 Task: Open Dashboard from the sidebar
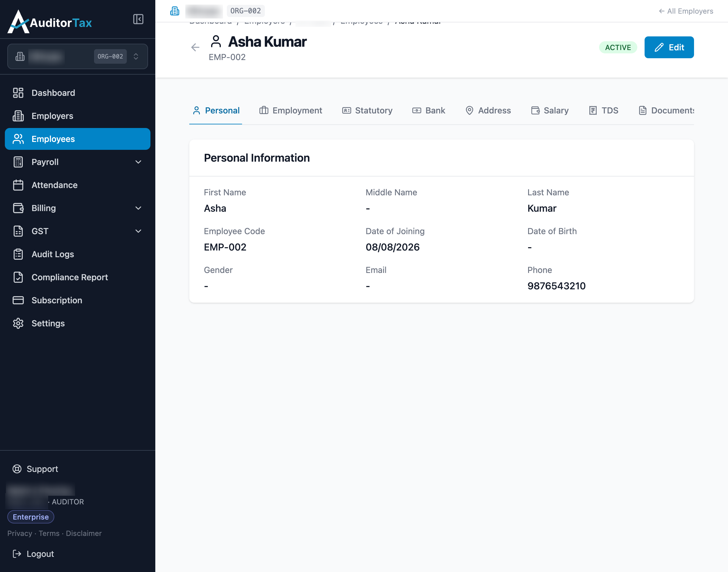coord(77,93)
